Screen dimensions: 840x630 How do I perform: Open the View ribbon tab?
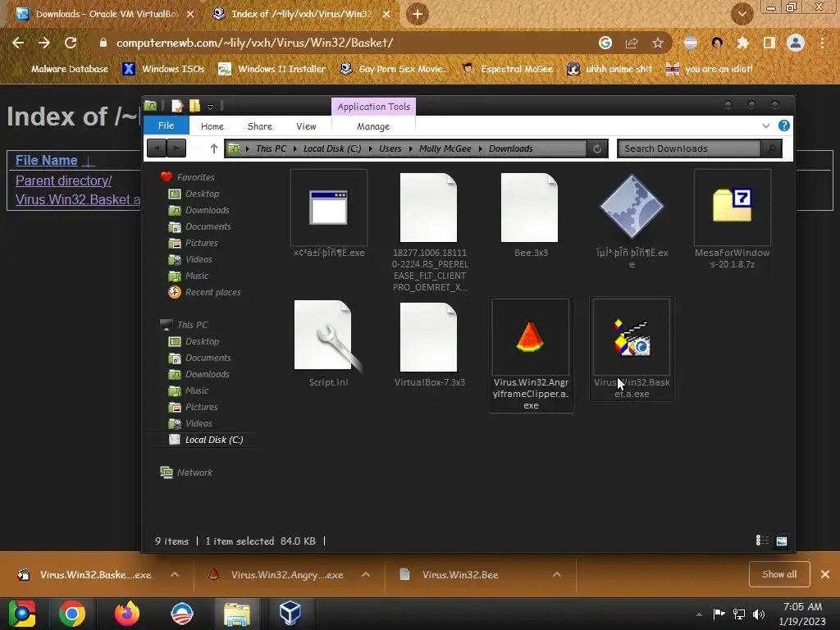(306, 126)
